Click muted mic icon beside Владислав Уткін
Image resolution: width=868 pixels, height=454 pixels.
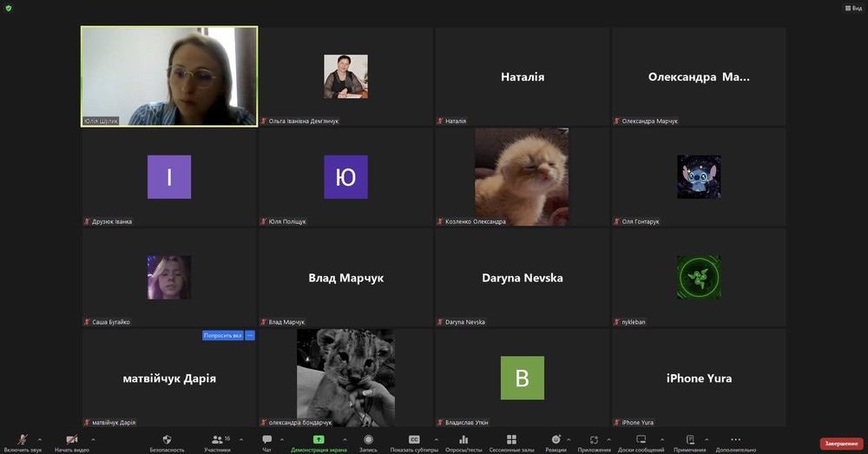[440, 423]
